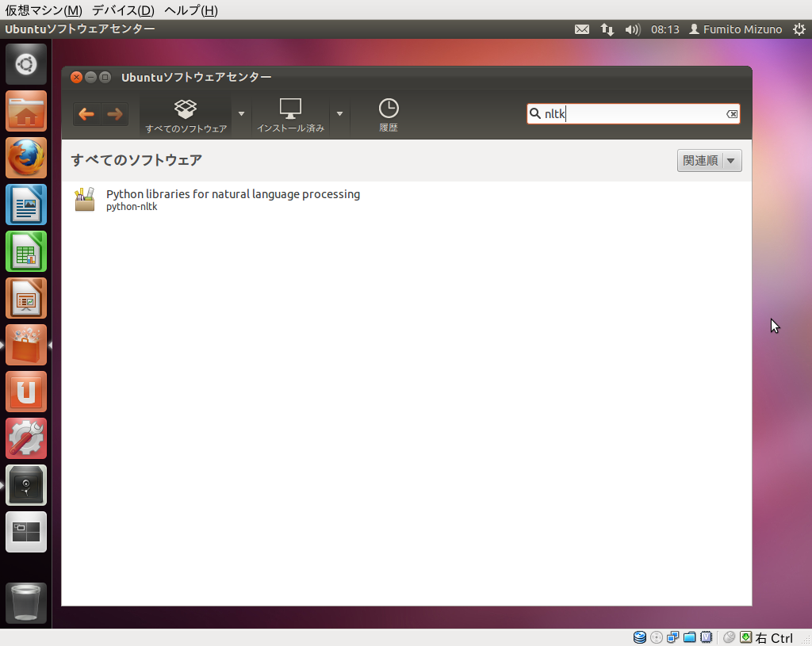The height and width of the screenshot is (646, 812).
Task: Open the 仮想マシン(M) menu
Action: 44,10
